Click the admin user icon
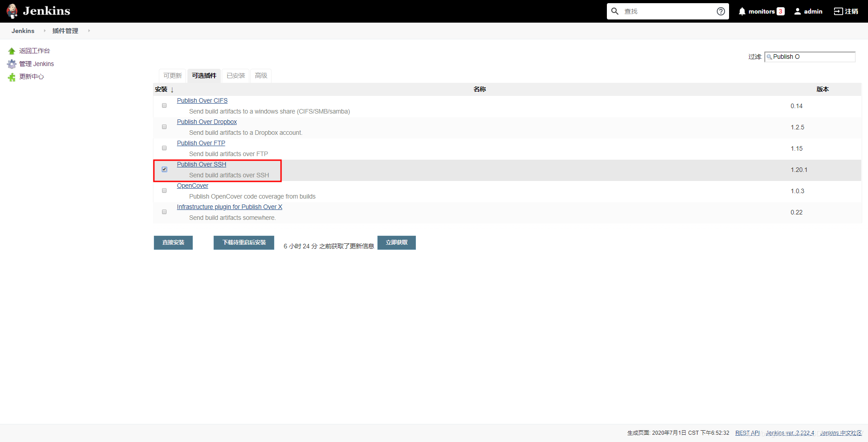Viewport: 868px width, 442px height. click(x=797, y=11)
